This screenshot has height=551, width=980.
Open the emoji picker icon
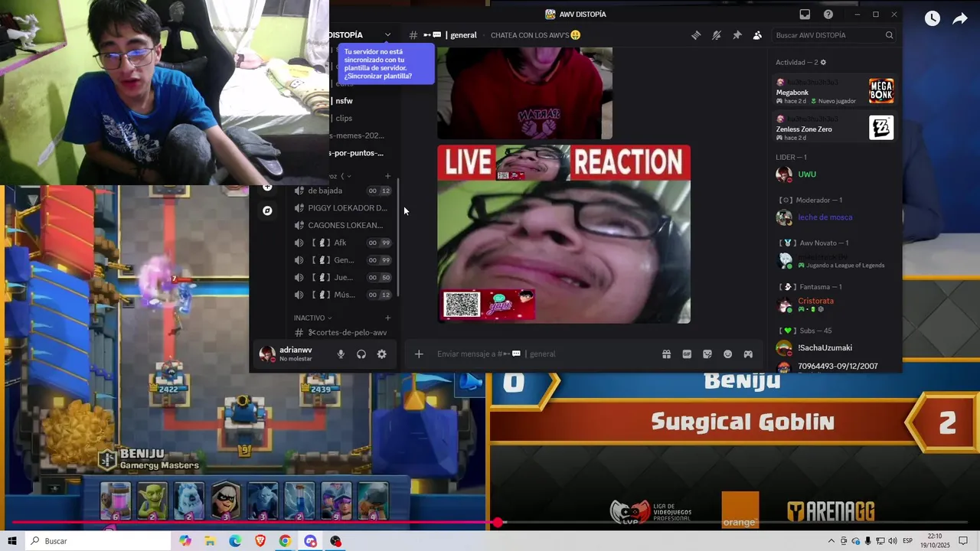click(x=728, y=354)
